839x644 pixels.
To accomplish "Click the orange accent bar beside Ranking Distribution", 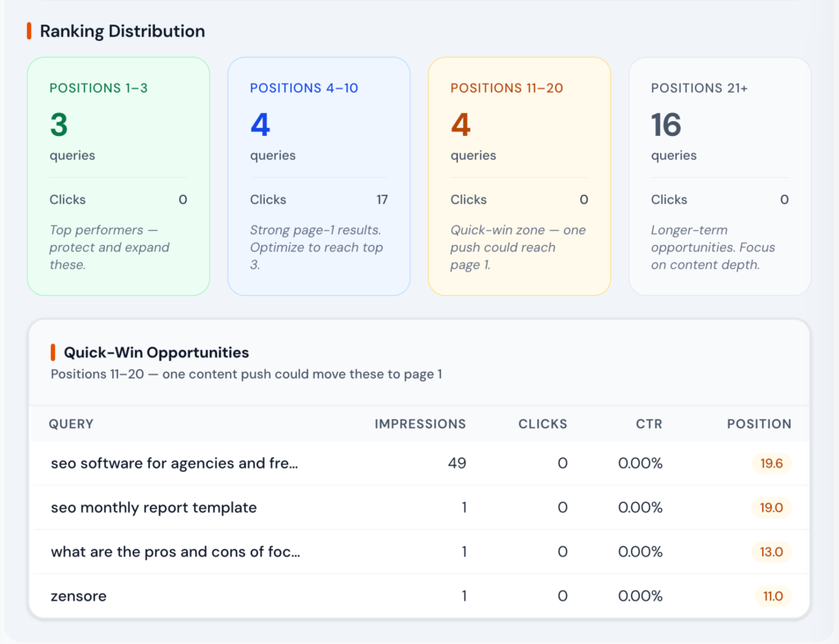I will [30, 30].
